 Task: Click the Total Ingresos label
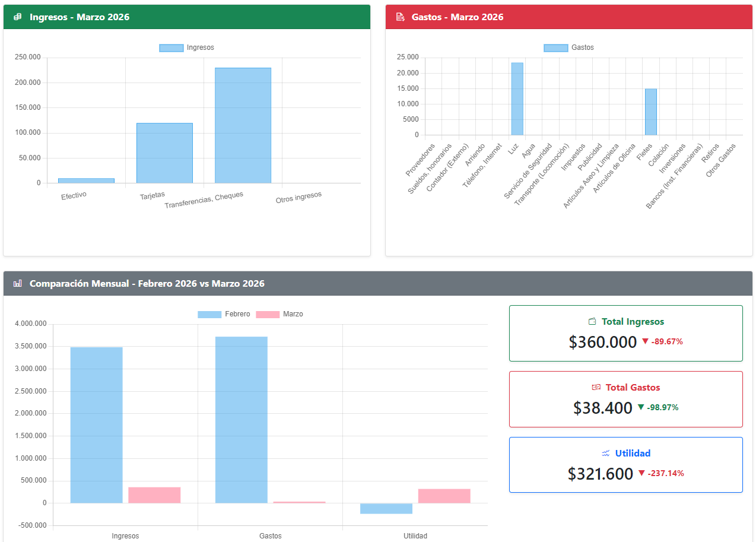[x=633, y=322]
